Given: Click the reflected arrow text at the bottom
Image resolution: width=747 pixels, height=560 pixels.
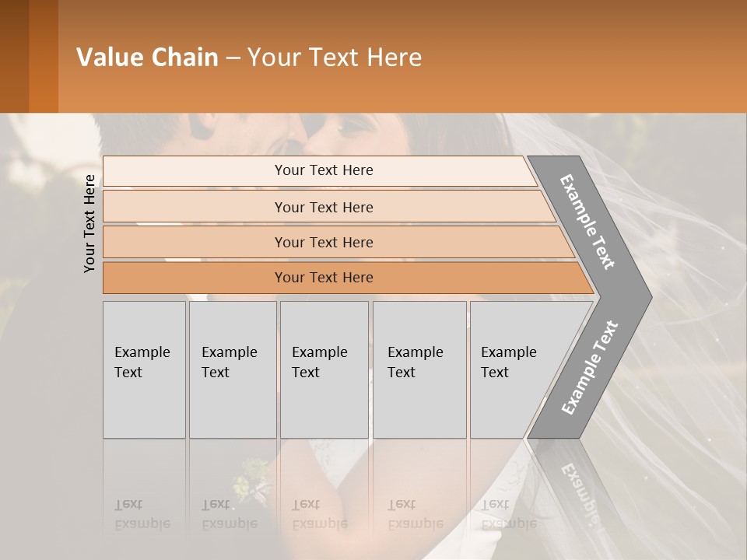Looking at the screenshot, I should point(578,490).
